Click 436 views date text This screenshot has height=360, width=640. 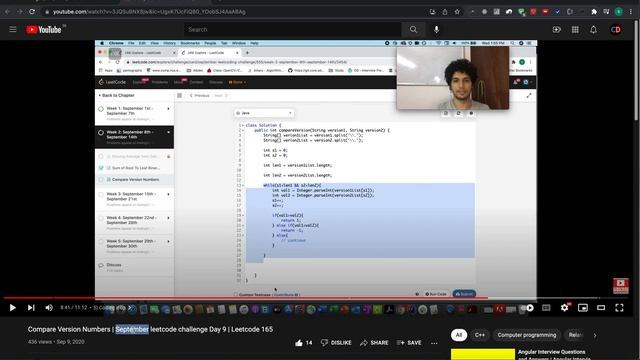click(56, 342)
